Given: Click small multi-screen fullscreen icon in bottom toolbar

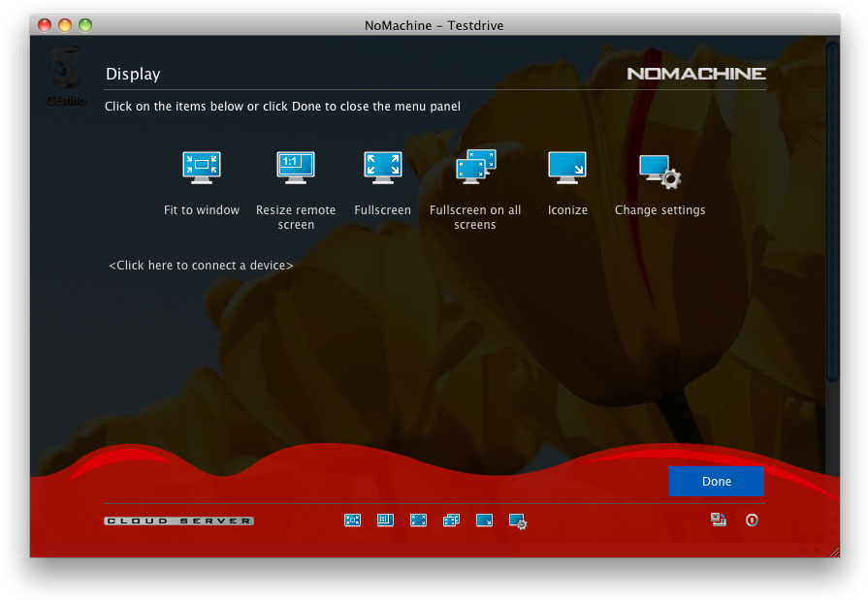Looking at the screenshot, I should [451, 521].
